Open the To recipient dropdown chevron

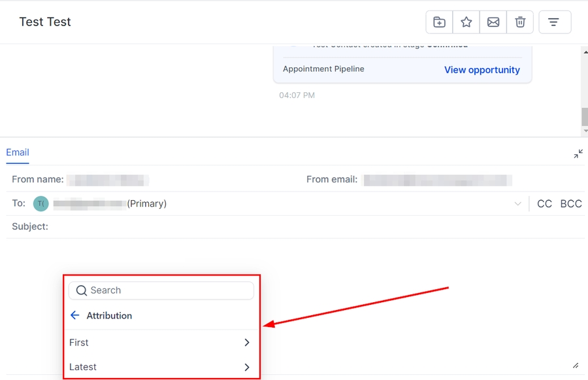(518, 204)
